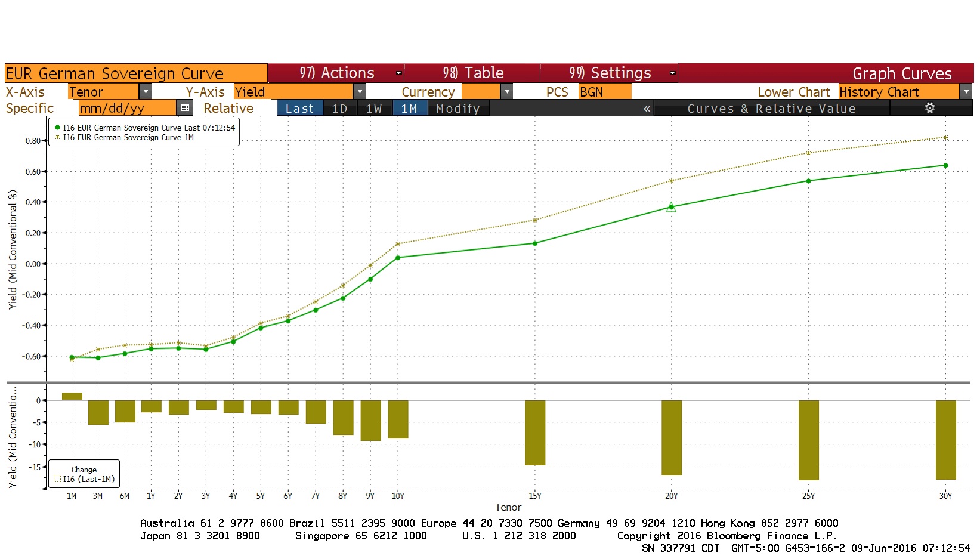Click the Modify button

click(x=458, y=108)
